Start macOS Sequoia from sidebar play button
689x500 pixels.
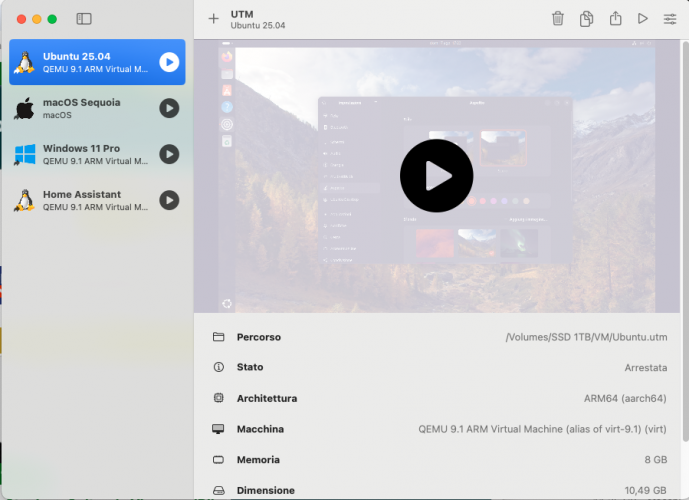[169, 108]
